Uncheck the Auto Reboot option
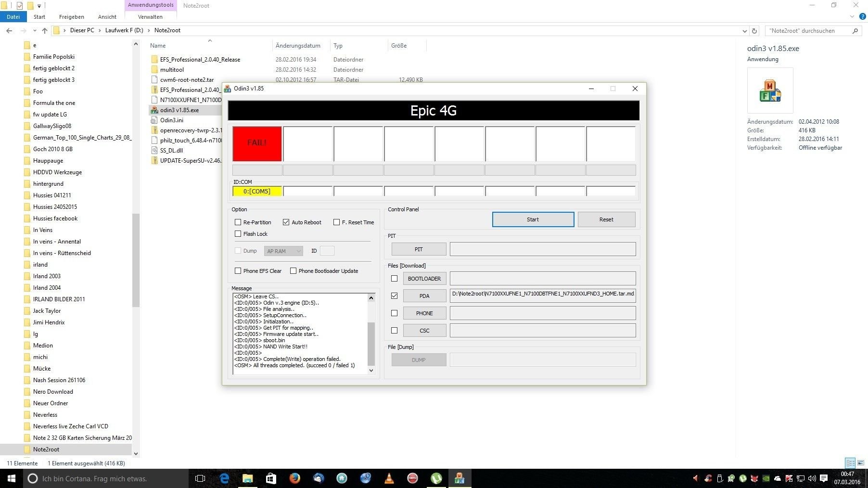 pyautogui.click(x=286, y=222)
